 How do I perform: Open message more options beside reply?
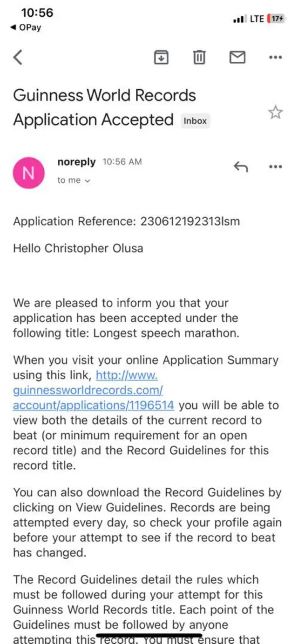(276, 167)
